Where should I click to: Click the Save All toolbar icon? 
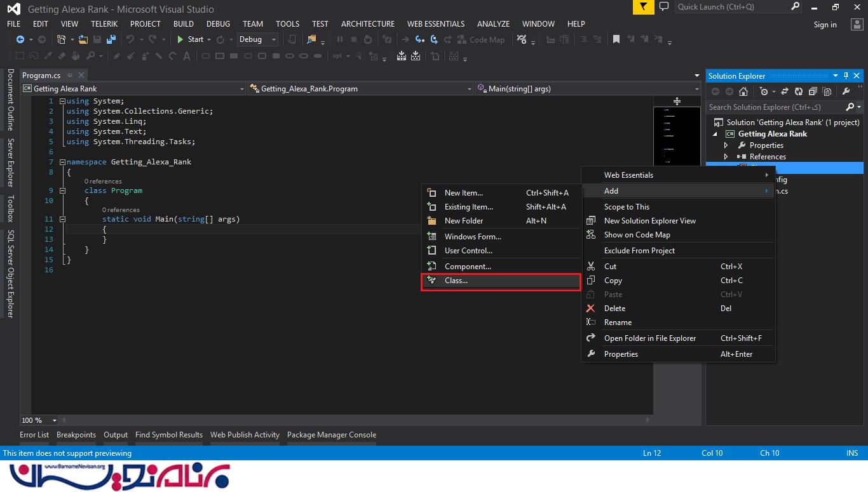click(111, 39)
